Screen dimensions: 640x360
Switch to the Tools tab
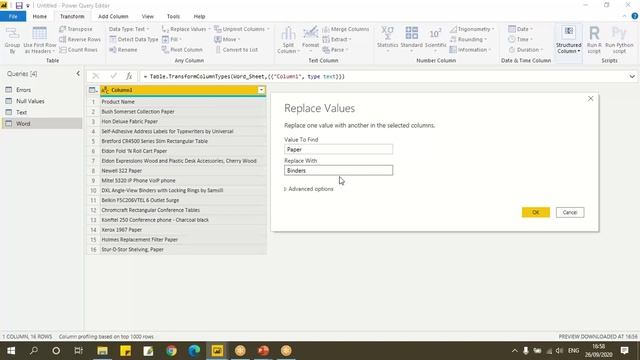(x=173, y=16)
